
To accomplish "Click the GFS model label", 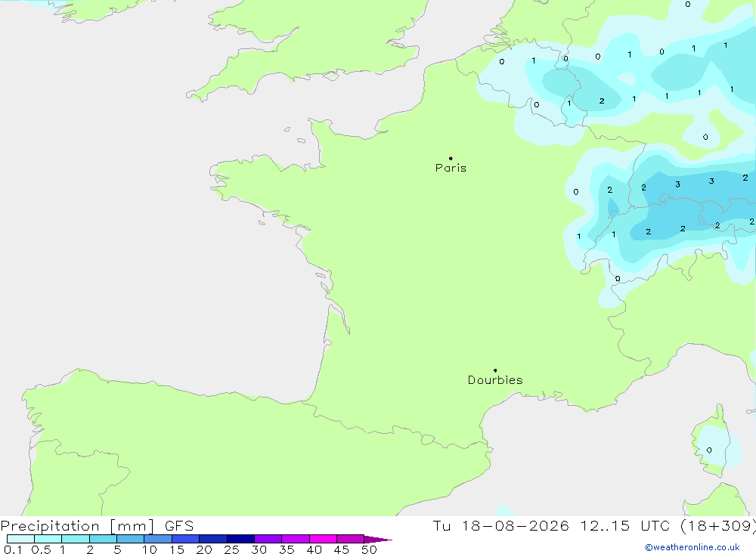I will point(179,526).
